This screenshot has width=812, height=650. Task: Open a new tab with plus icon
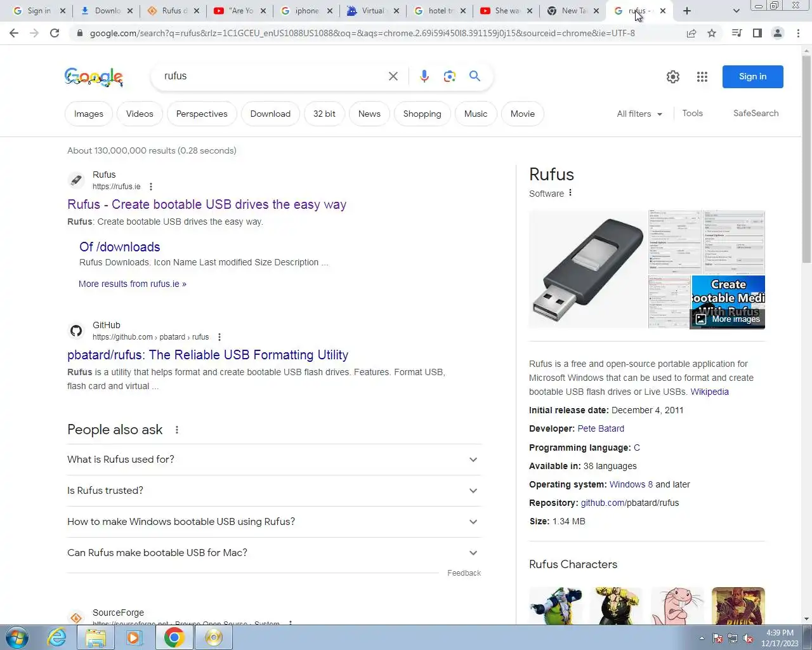tap(686, 11)
